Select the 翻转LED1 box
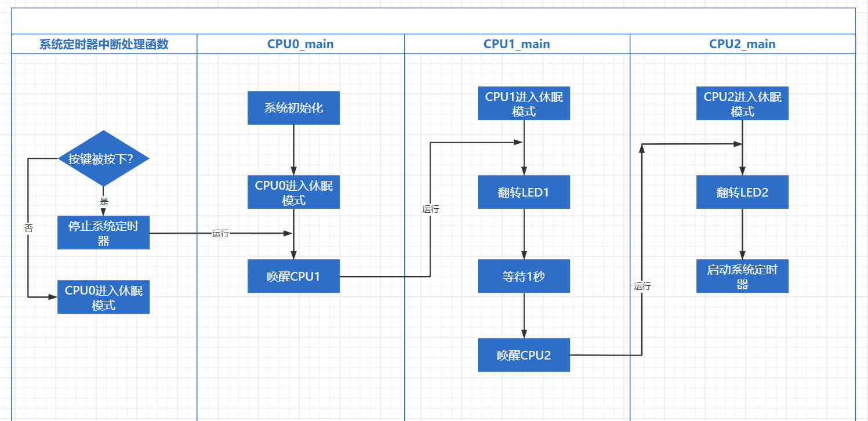 tap(524, 192)
